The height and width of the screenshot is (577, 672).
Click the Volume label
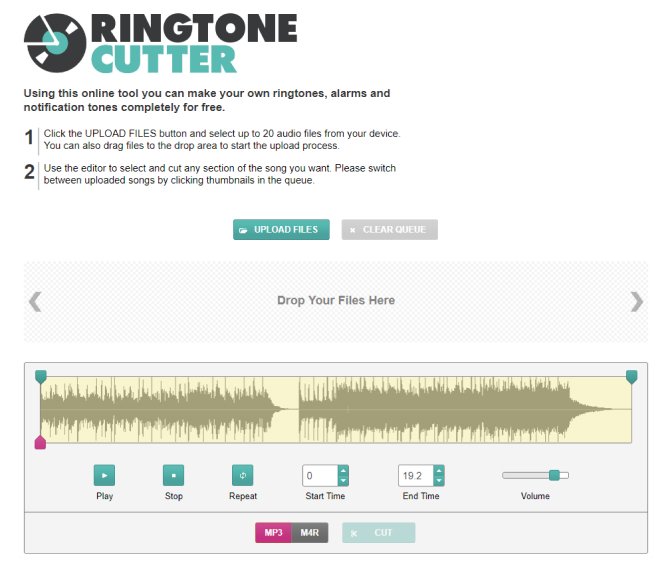[x=535, y=496]
